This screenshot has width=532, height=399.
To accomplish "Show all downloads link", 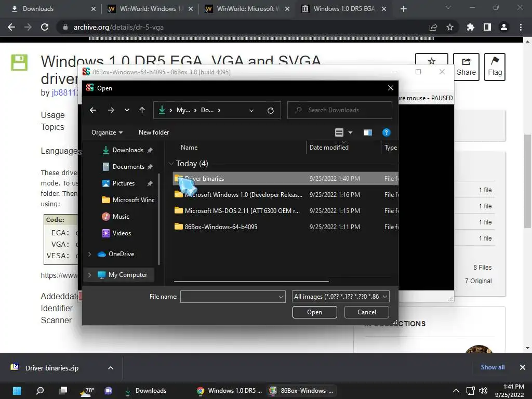I will 493,367.
